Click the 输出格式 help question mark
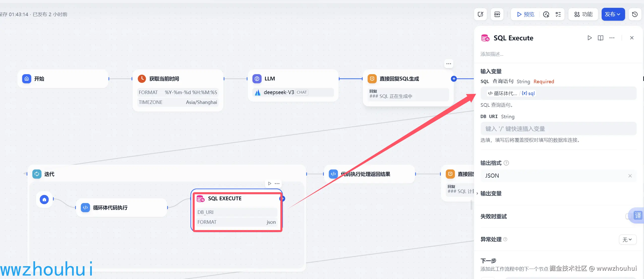This screenshot has height=279, width=644. (x=506, y=163)
